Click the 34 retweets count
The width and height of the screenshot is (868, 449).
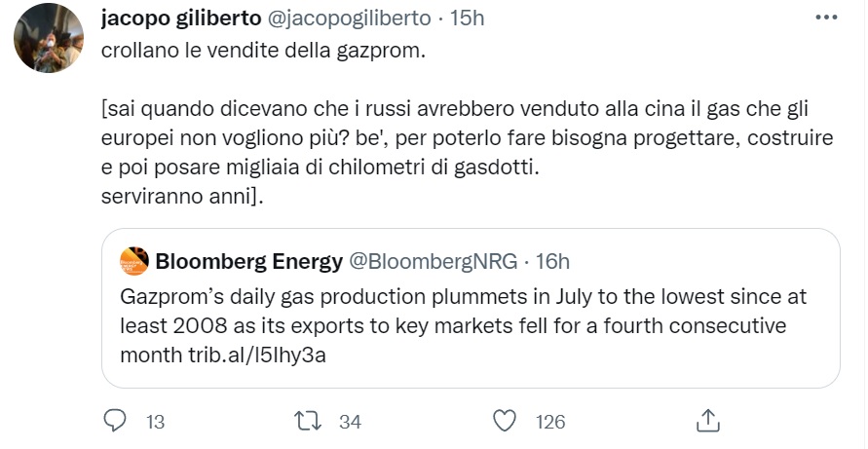(x=350, y=422)
